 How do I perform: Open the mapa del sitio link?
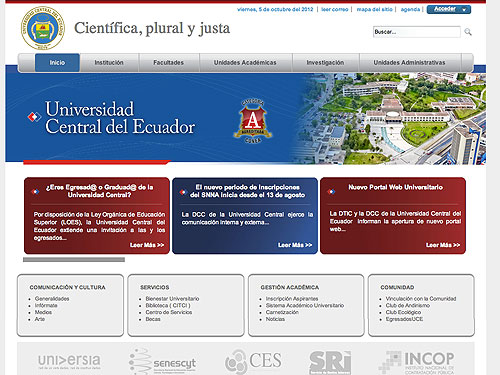[x=374, y=9]
